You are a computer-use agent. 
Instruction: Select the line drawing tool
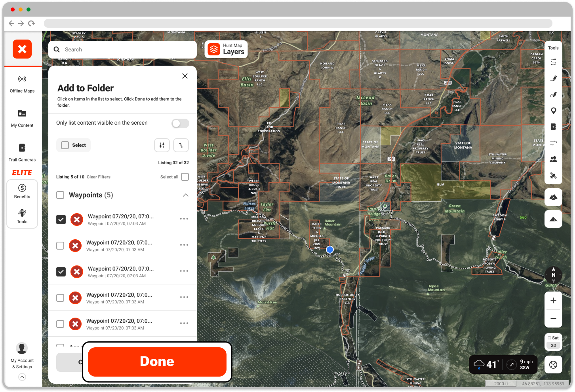[x=553, y=78]
